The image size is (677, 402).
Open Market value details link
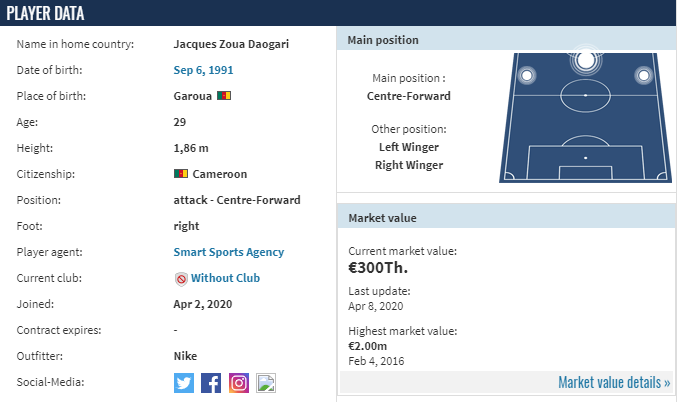point(614,383)
